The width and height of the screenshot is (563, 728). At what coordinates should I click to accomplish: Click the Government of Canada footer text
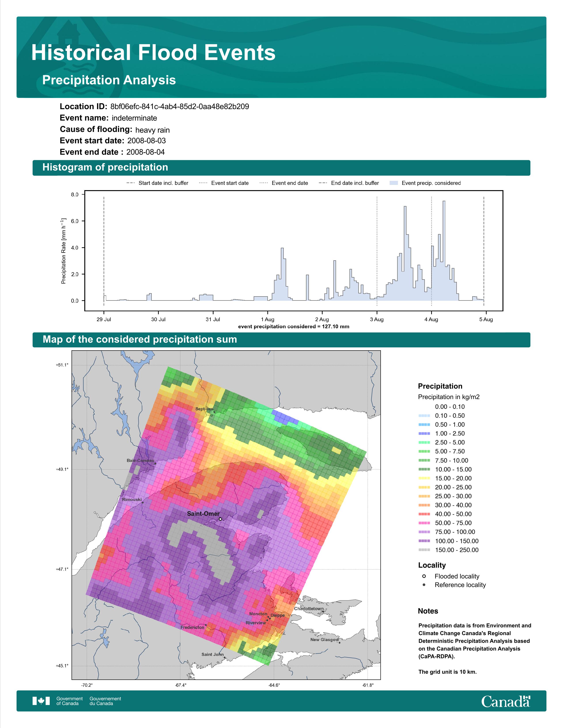[69, 701]
